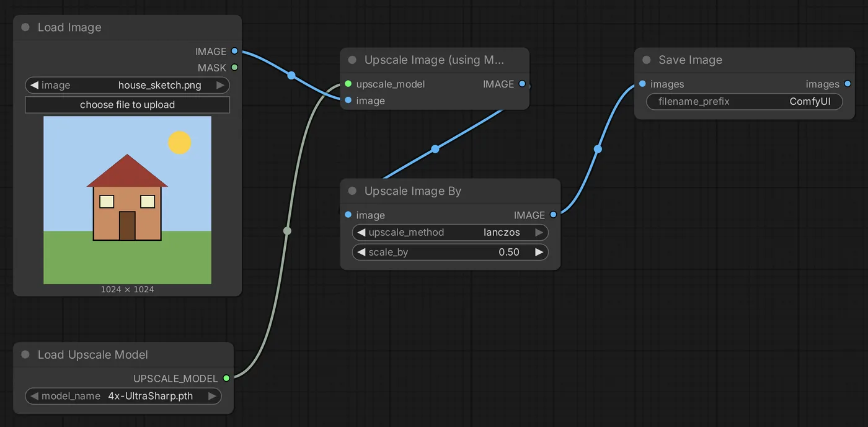Collapse the Save Image node dot
This screenshot has height=427, width=868.
click(x=647, y=60)
